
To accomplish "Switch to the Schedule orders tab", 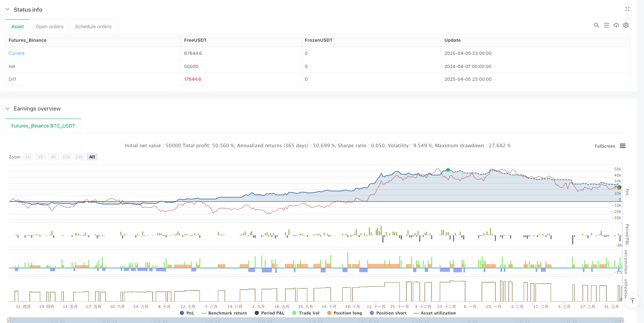I will [x=93, y=27].
